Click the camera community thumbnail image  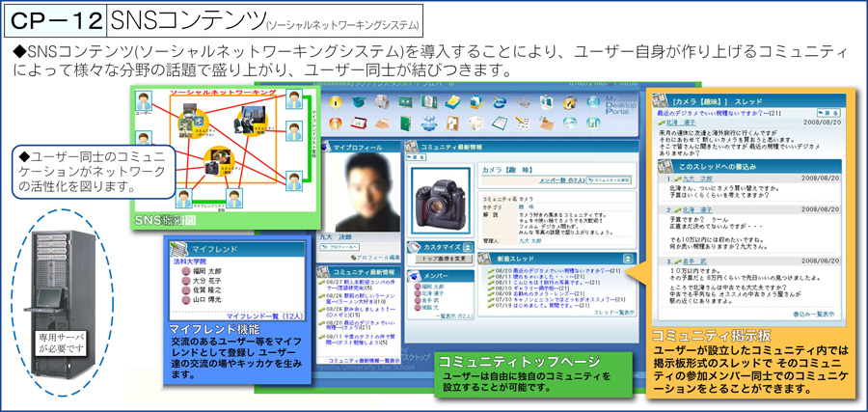pos(441,201)
